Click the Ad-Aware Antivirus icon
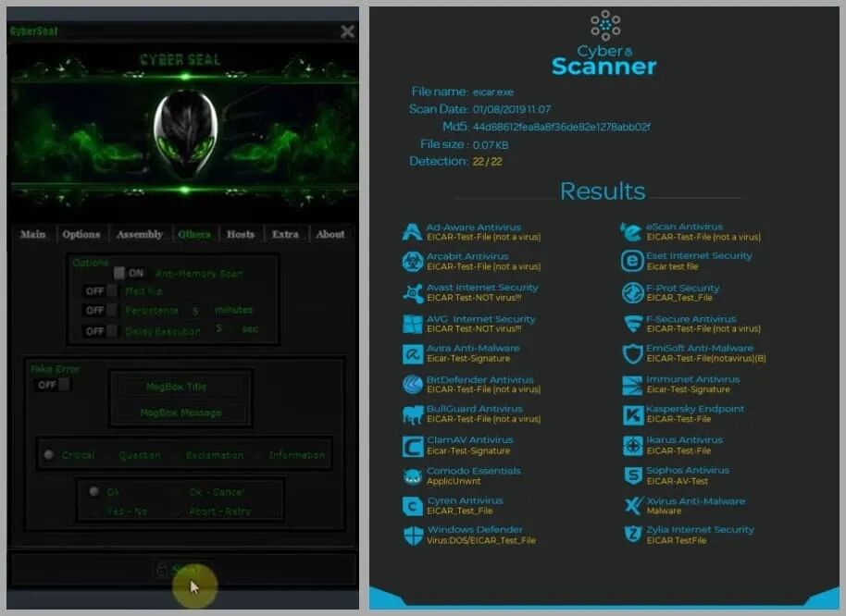This screenshot has width=846, height=616. [412, 232]
